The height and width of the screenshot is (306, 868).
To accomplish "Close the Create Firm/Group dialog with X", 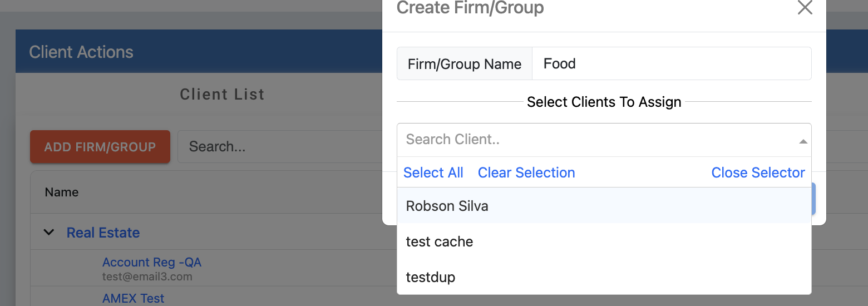I will pos(805,8).
